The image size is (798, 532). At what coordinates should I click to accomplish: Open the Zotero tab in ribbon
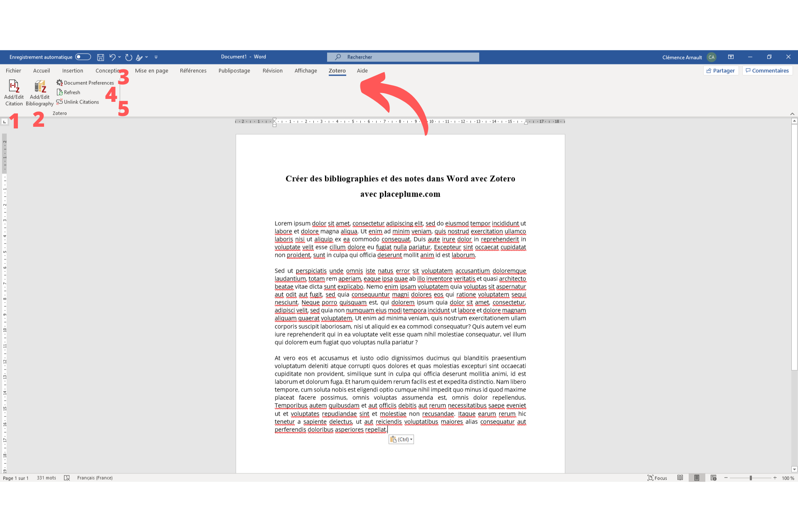point(337,70)
